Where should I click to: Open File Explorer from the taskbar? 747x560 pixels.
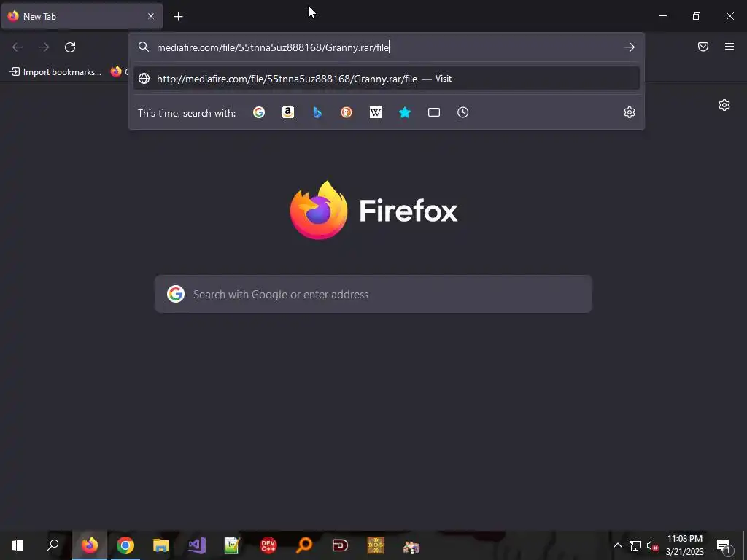[161, 545]
